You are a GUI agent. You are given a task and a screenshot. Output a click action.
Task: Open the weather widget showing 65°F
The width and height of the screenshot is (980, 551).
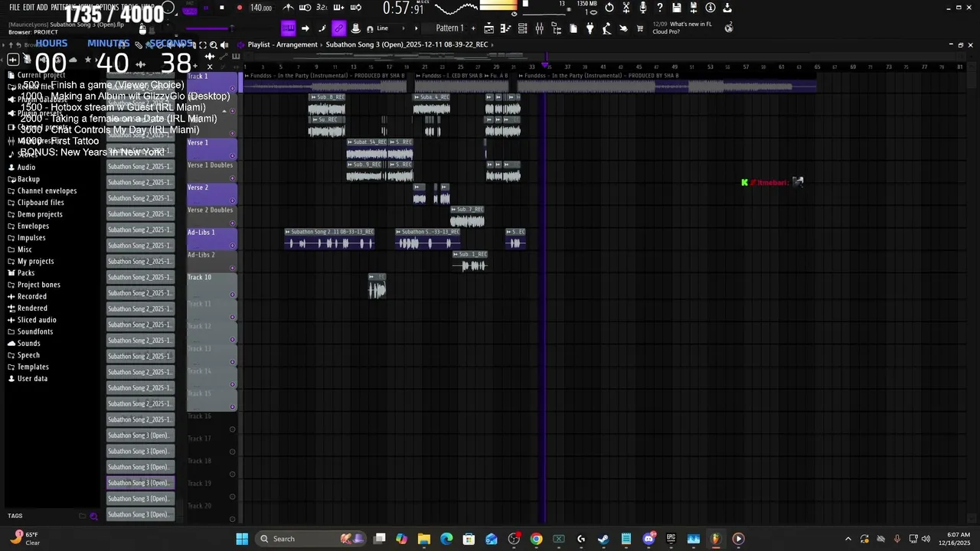(24, 539)
